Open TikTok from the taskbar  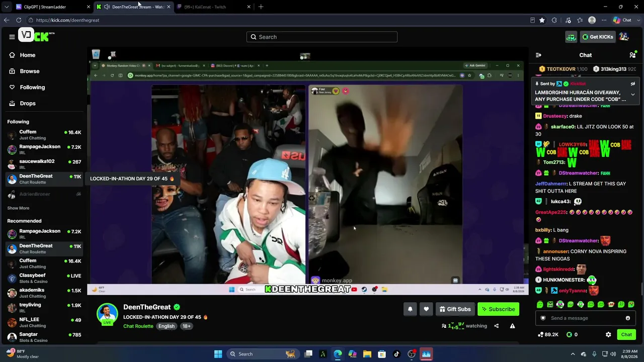[x=396, y=354]
